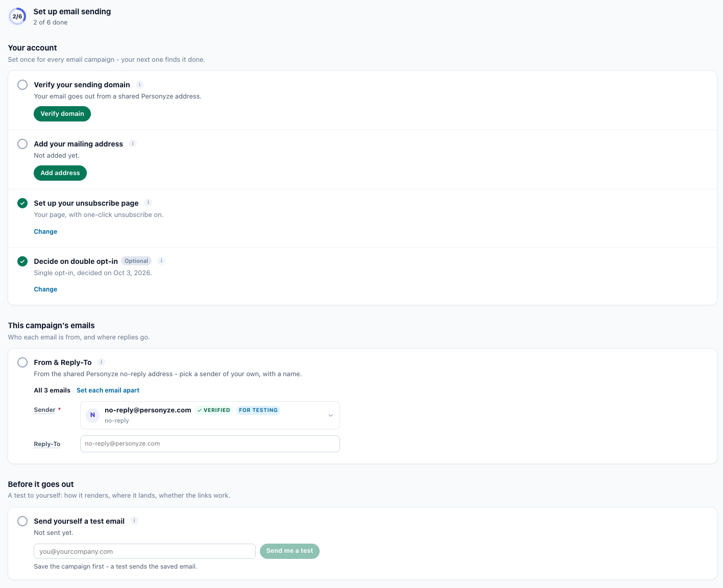This screenshot has width=723, height=588.
Task: Focus the you@yourcompany.com test email field
Action: (144, 551)
